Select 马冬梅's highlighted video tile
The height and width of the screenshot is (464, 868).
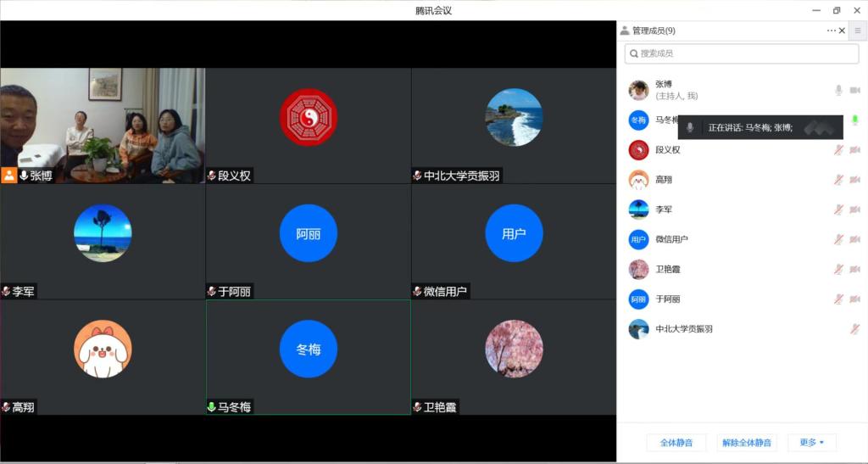309,356
